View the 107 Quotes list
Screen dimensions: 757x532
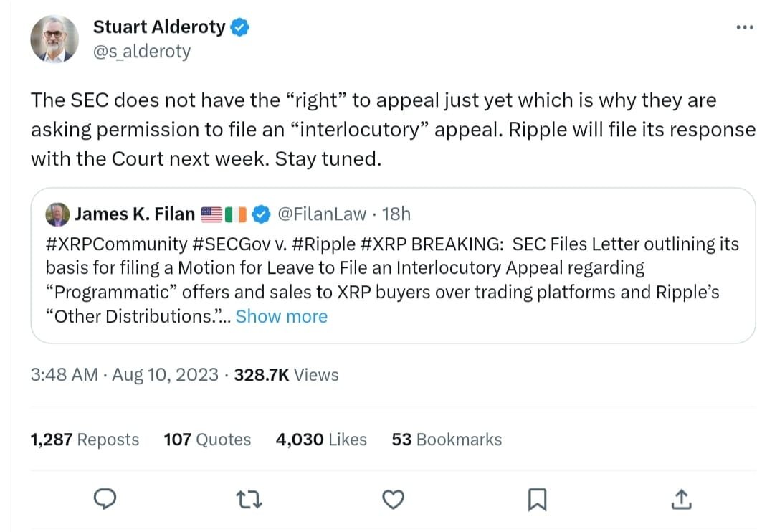(x=207, y=440)
